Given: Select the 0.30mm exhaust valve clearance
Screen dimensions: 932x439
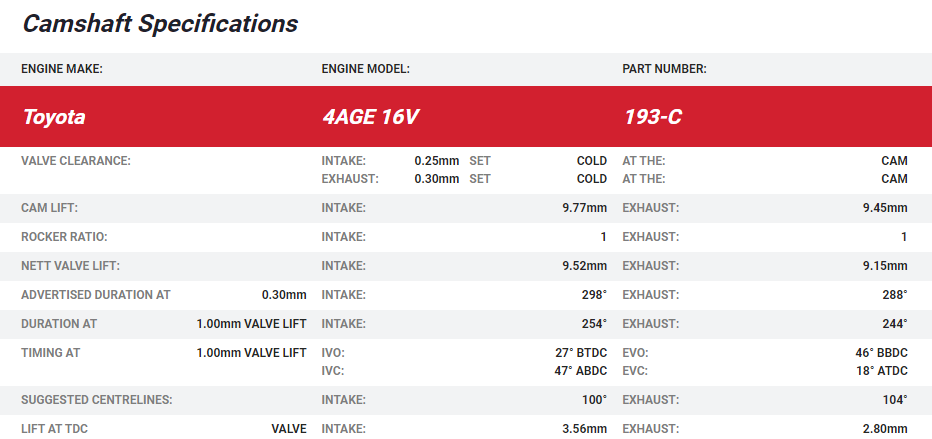Looking at the screenshot, I should (x=436, y=179).
